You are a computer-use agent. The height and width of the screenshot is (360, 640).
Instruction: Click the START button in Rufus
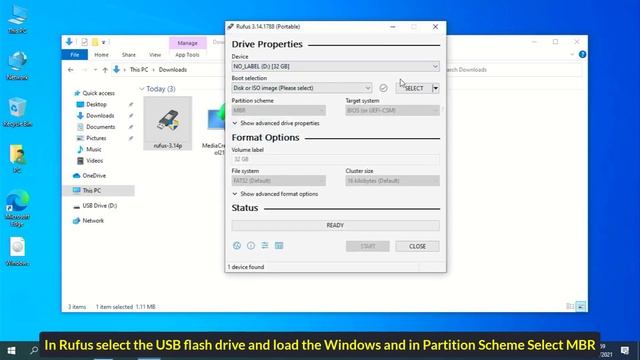pos(368,246)
